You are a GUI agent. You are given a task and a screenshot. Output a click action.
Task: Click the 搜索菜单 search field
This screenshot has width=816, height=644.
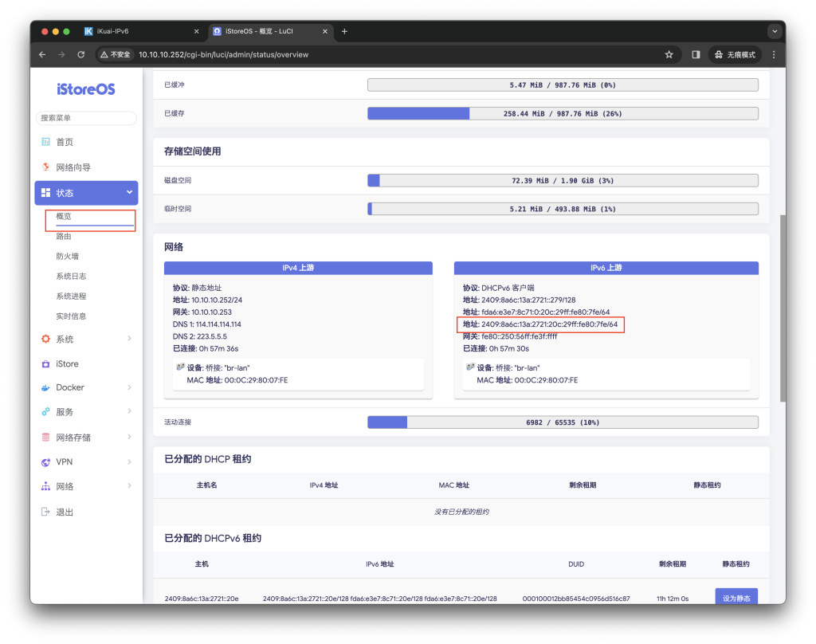(x=86, y=118)
